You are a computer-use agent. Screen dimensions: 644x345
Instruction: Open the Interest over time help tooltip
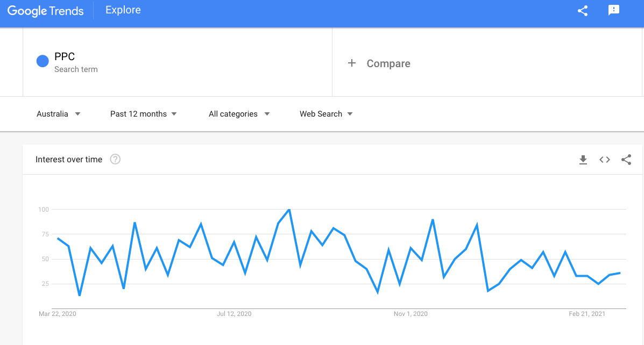tap(115, 159)
